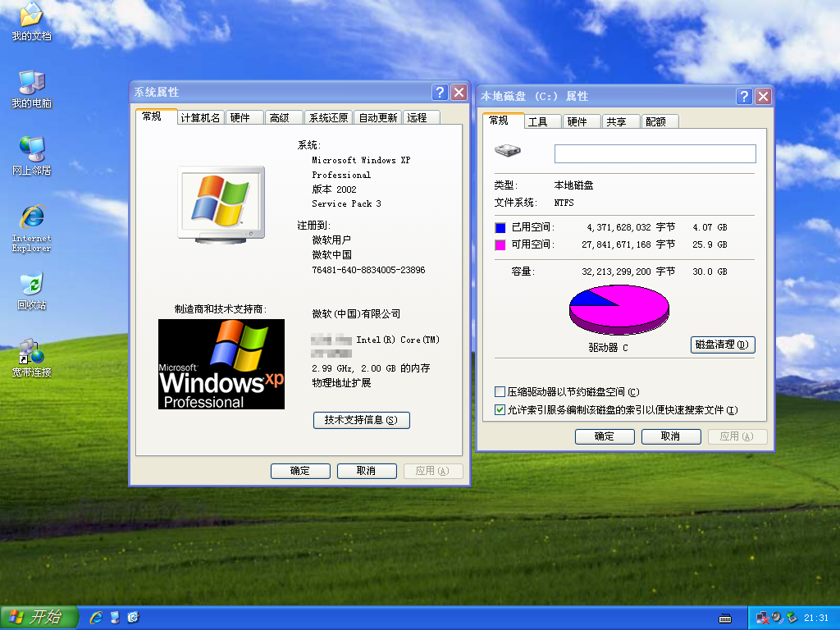Click '驱动器 C' label under pie chart
The image size is (840, 630).
[x=609, y=348]
